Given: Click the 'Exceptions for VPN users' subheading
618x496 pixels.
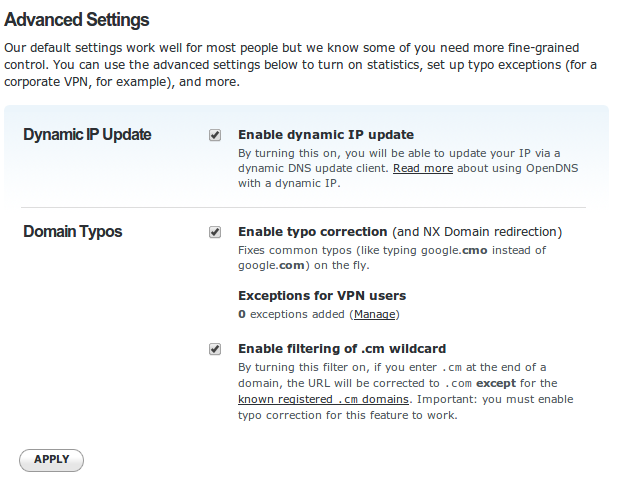Looking at the screenshot, I should coord(322,296).
